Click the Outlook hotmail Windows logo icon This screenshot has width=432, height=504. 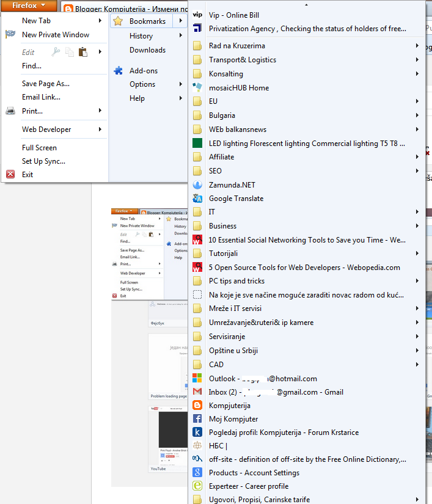coord(197,378)
